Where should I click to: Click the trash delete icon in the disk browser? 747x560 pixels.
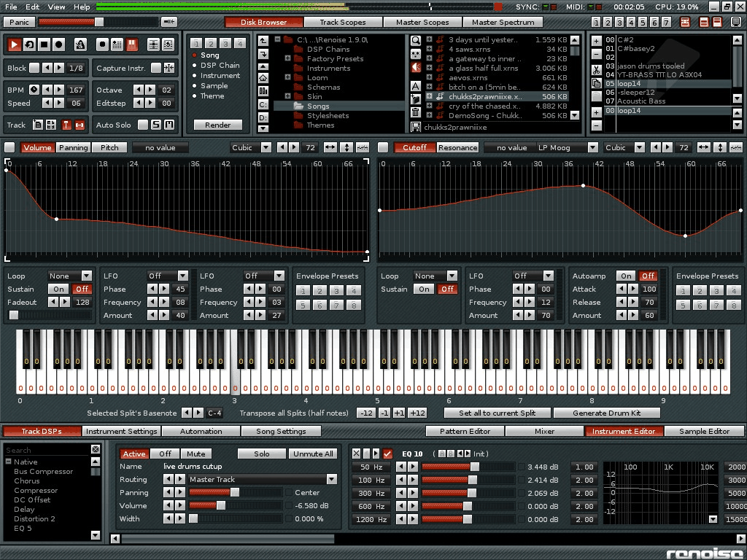[x=415, y=112]
